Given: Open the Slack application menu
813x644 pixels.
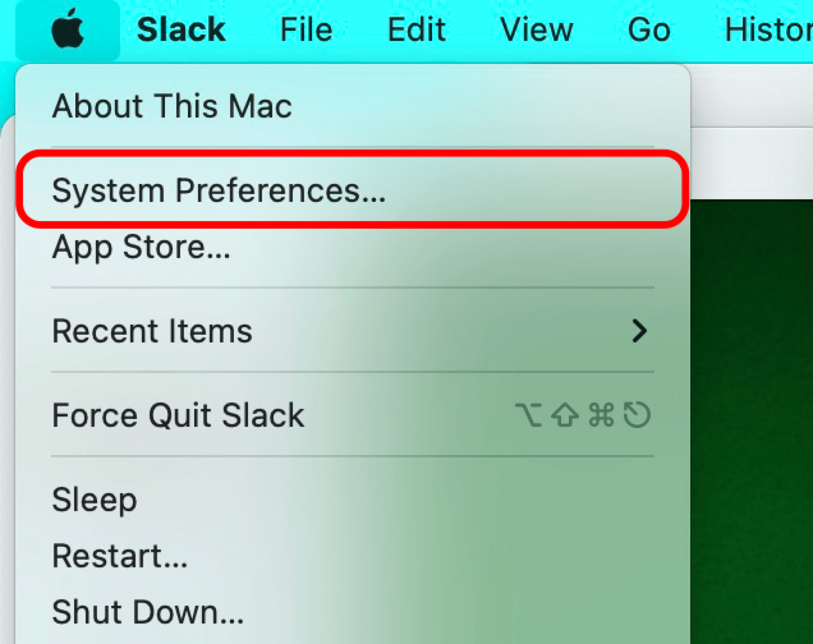Looking at the screenshot, I should pyautogui.click(x=181, y=30).
